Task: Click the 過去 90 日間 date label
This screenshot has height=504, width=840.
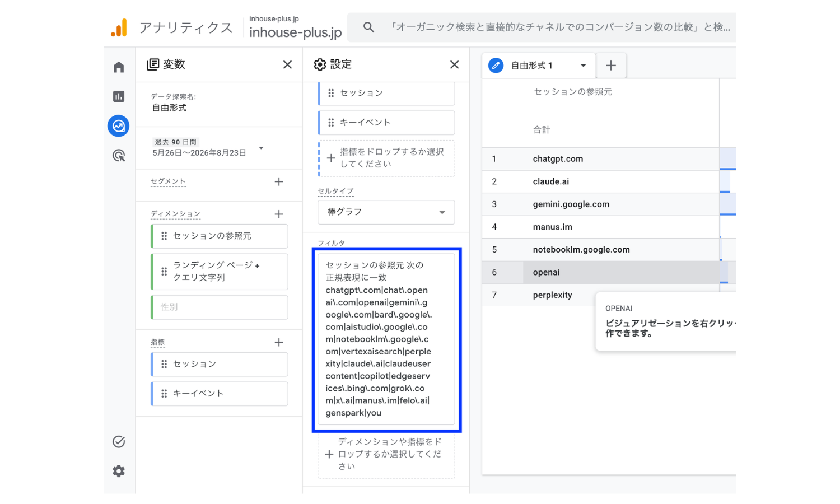Action: pyautogui.click(x=175, y=142)
